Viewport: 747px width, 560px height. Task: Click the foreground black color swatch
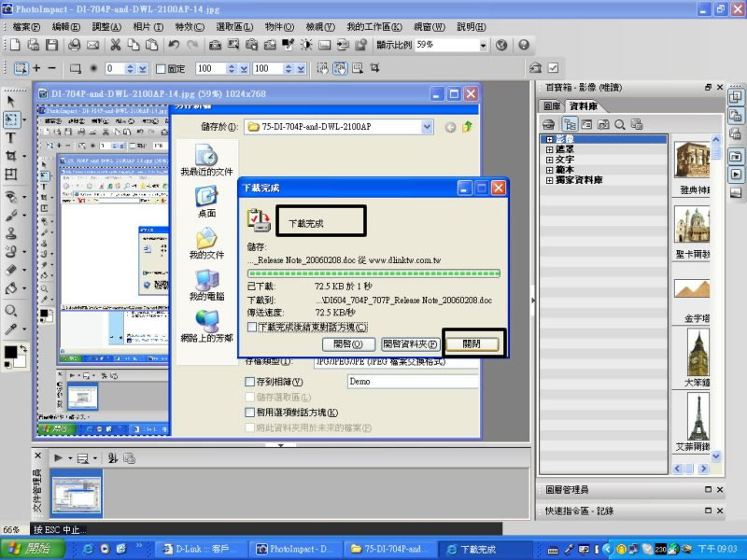coord(10,352)
